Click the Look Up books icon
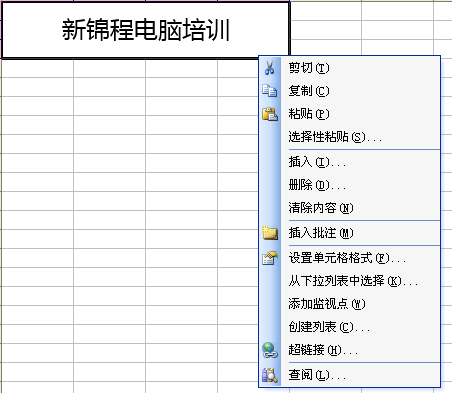 click(x=270, y=375)
